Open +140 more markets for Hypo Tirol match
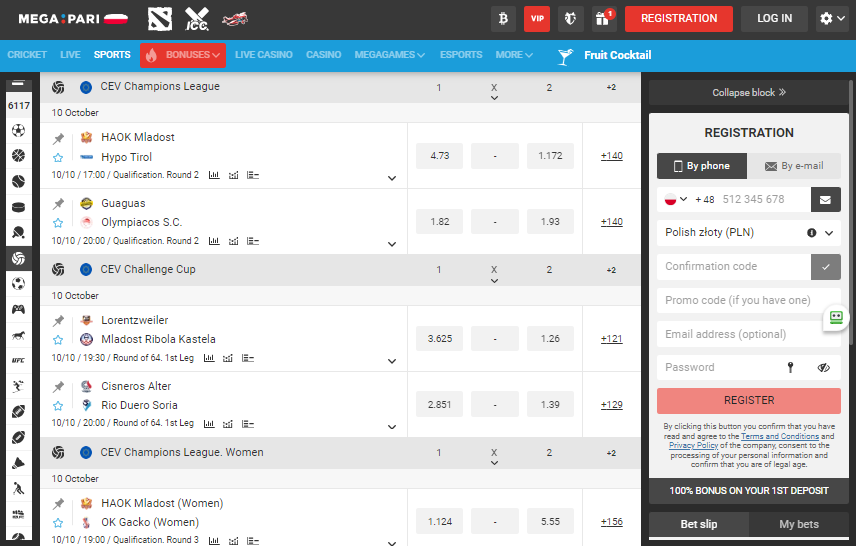This screenshot has width=856, height=546. click(611, 156)
